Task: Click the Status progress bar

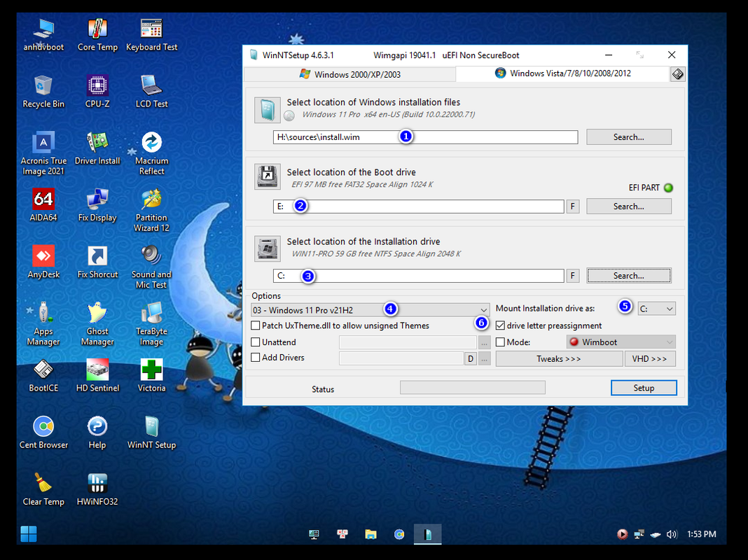Action: click(x=472, y=388)
